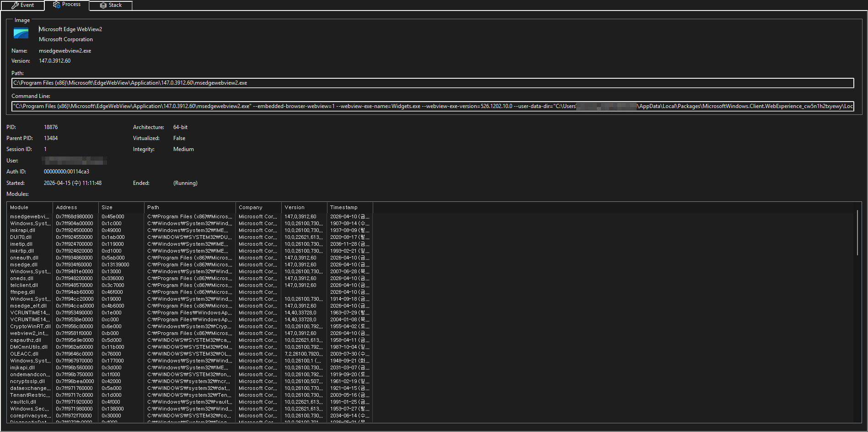Select the coreprivacyse... module row
Viewport: 868px width, 432px height.
[190, 416]
